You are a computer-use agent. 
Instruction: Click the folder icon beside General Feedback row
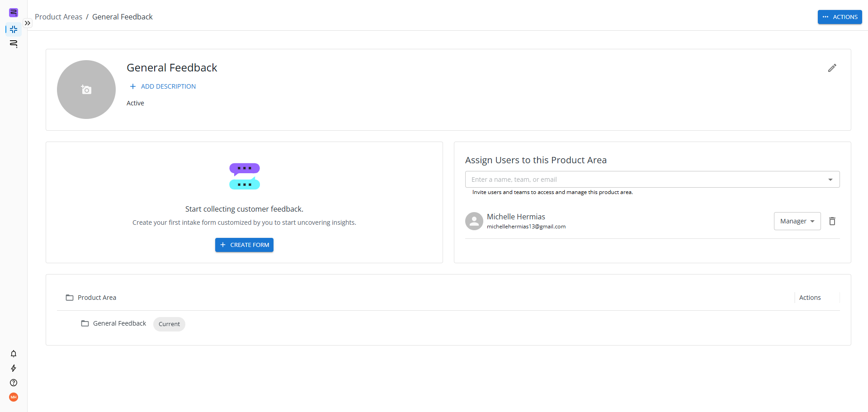pyautogui.click(x=85, y=323)
